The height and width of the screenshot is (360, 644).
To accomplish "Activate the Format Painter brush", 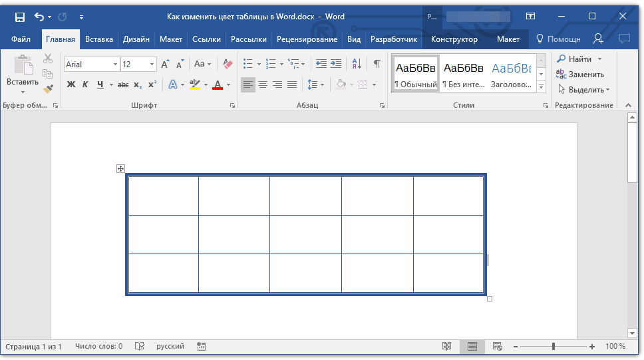I will pyautogui.click(x=48, y=89).
